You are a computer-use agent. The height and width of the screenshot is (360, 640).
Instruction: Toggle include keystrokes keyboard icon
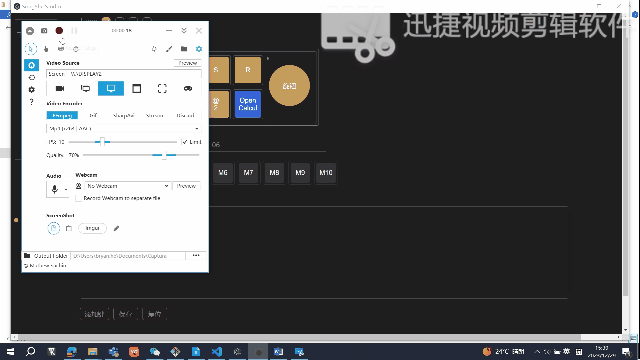61,49
